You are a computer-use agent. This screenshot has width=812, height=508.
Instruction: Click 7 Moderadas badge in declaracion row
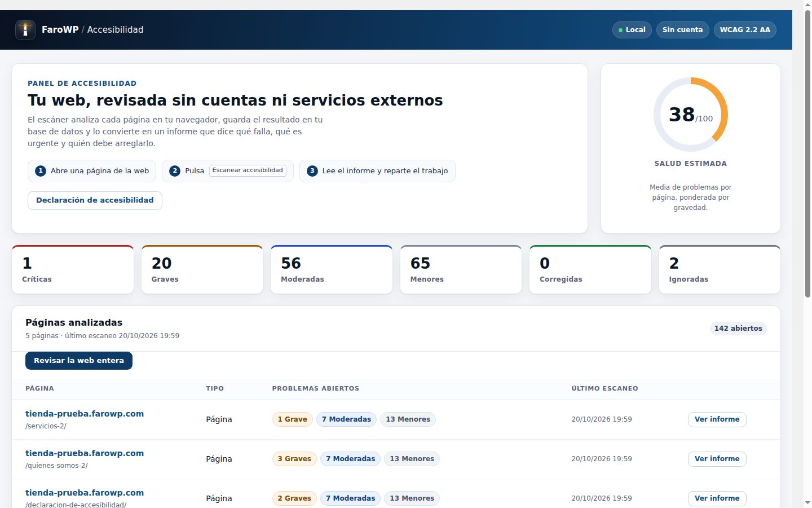point(350,498)
